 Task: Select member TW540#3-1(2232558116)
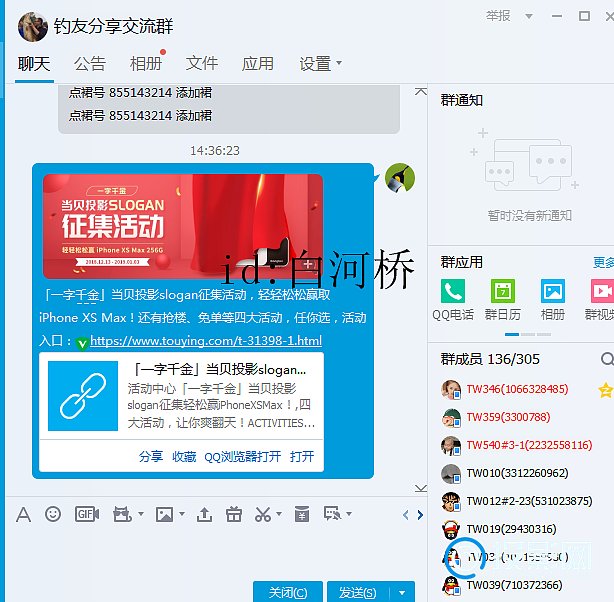[529, 445]
